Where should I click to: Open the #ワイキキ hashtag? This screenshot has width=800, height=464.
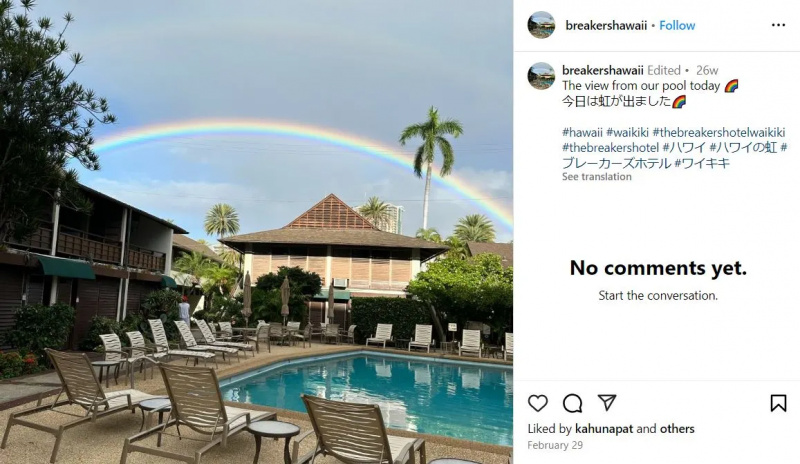pyautogui.click(x=702, y=163)
